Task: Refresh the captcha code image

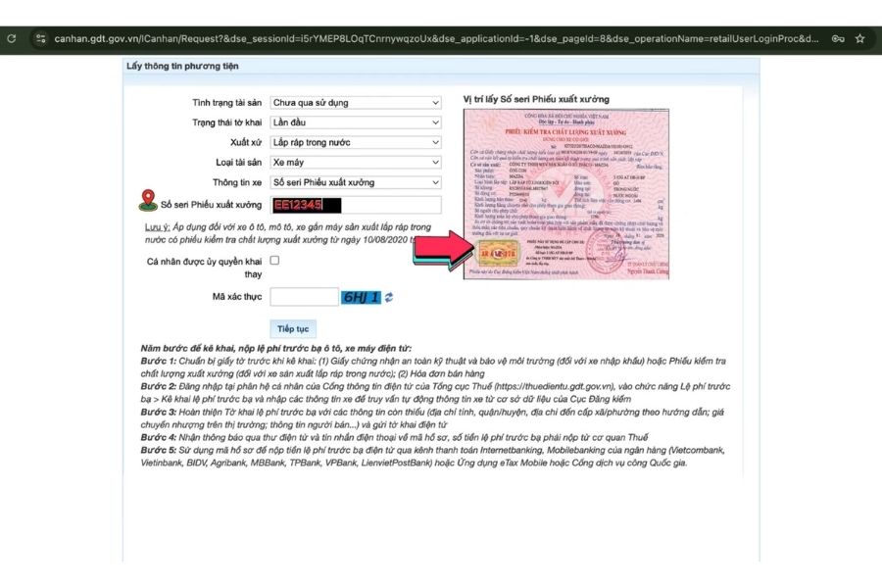Action: 389,297
